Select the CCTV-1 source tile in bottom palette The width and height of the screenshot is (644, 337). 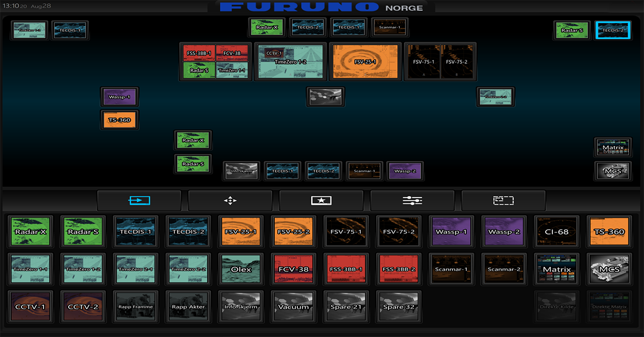pos(31,306)
